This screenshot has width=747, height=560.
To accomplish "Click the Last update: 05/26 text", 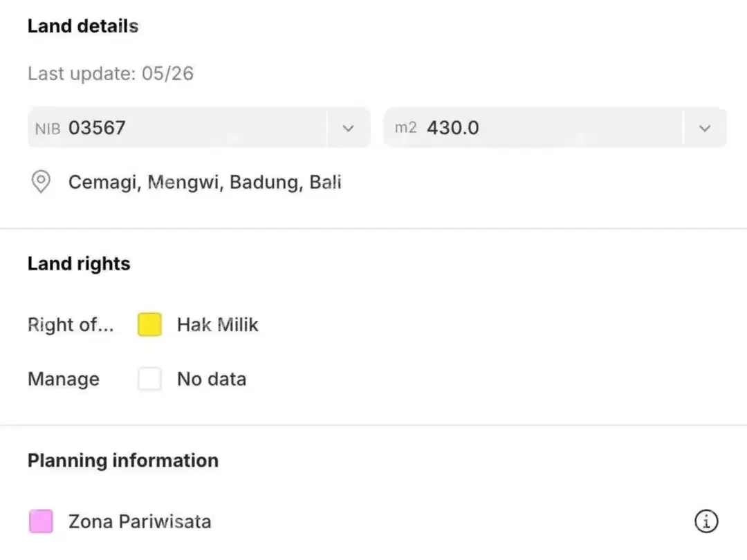I will click(x=111, y=73).
